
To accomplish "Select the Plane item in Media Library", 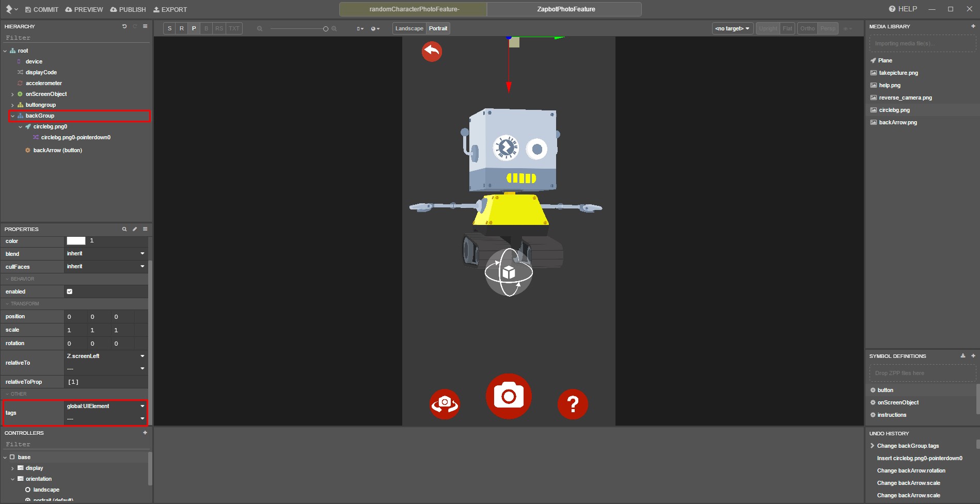I will [885, 60].
